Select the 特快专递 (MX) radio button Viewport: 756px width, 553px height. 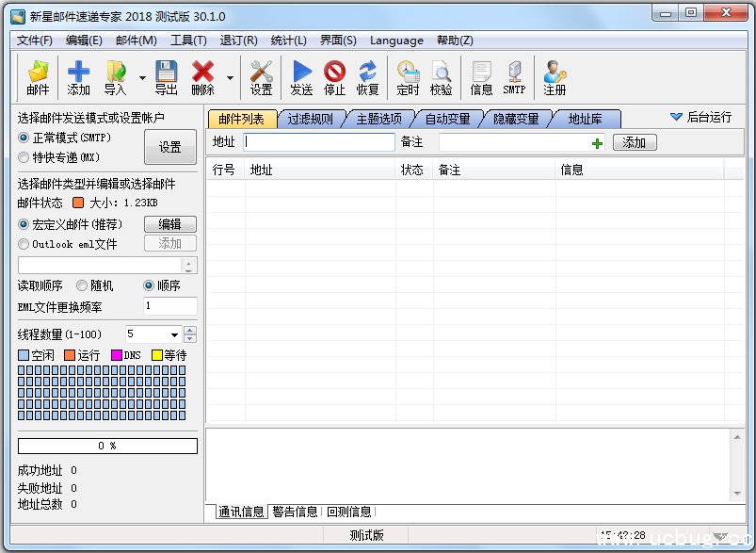point(24,157)
